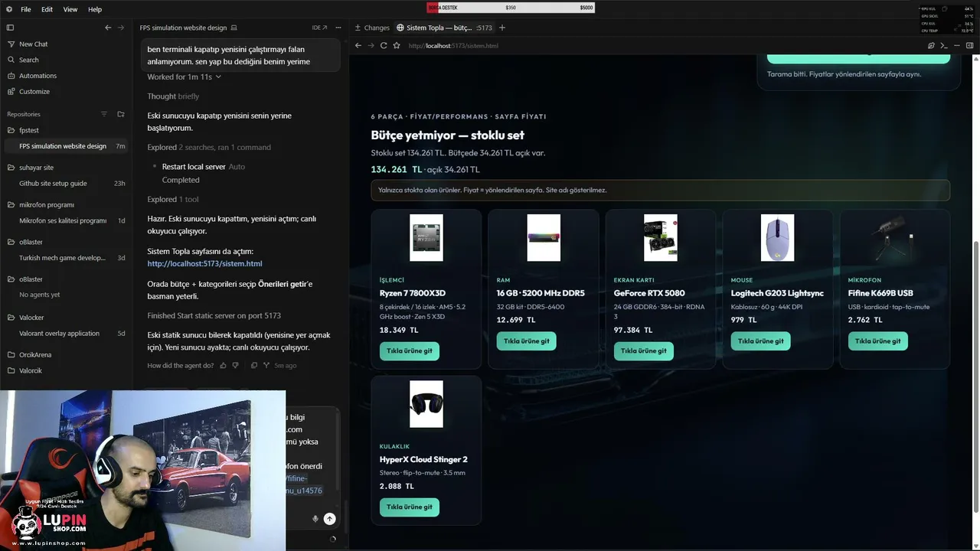The image size is (980, 551).
Task: Start a New Chat
Action: tap(33, 44)
